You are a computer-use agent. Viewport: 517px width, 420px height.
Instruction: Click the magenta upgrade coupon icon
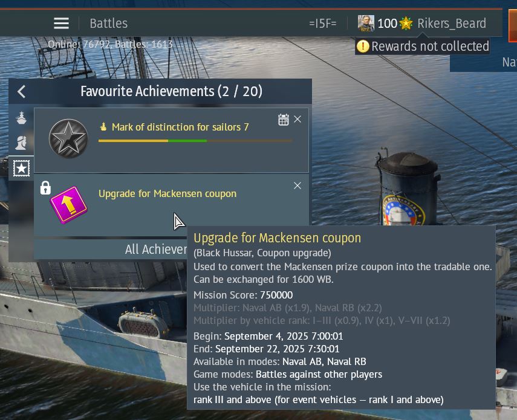coord(68,205)
